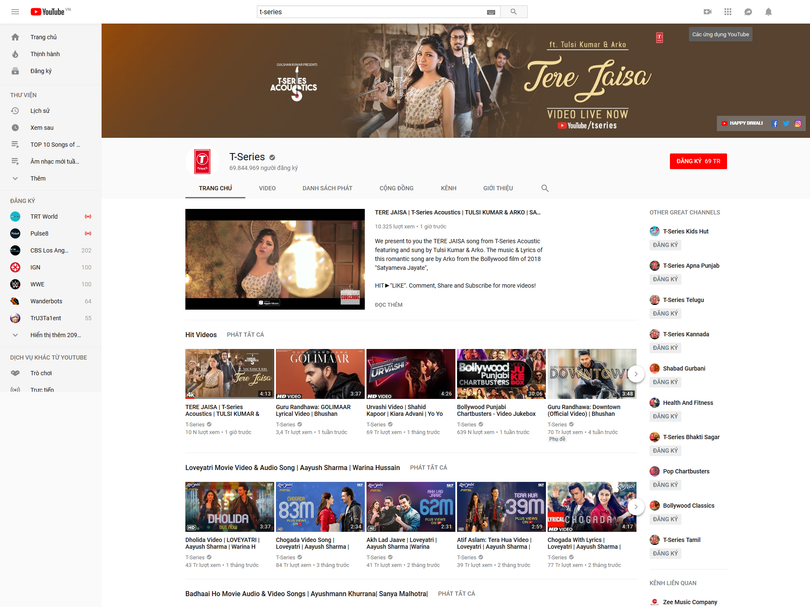Toggle live status of TRT World channel

coord(88,216)
